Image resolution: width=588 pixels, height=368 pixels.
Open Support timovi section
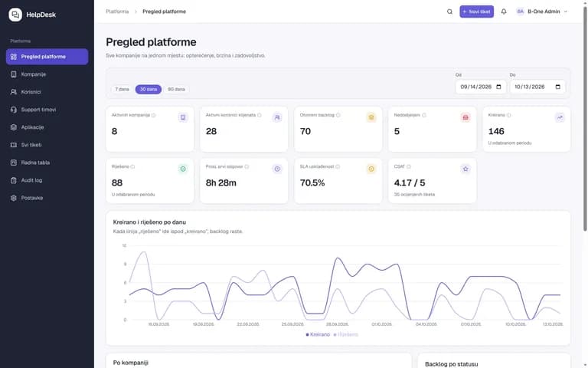tap(47, 110)
